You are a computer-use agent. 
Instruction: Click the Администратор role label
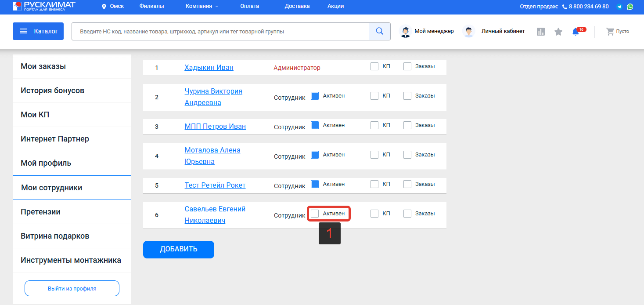[x=297, y=68]
